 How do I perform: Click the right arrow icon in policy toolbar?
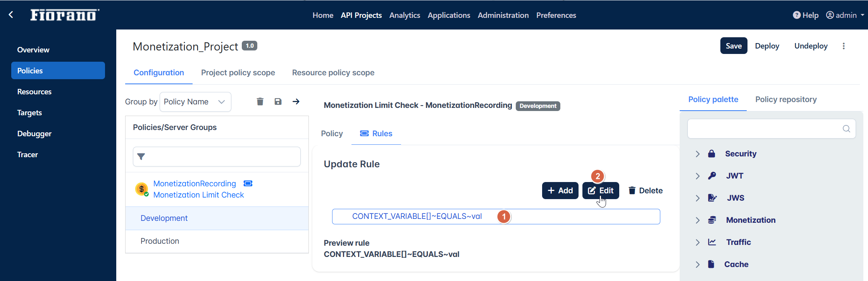tap(296, 102)
